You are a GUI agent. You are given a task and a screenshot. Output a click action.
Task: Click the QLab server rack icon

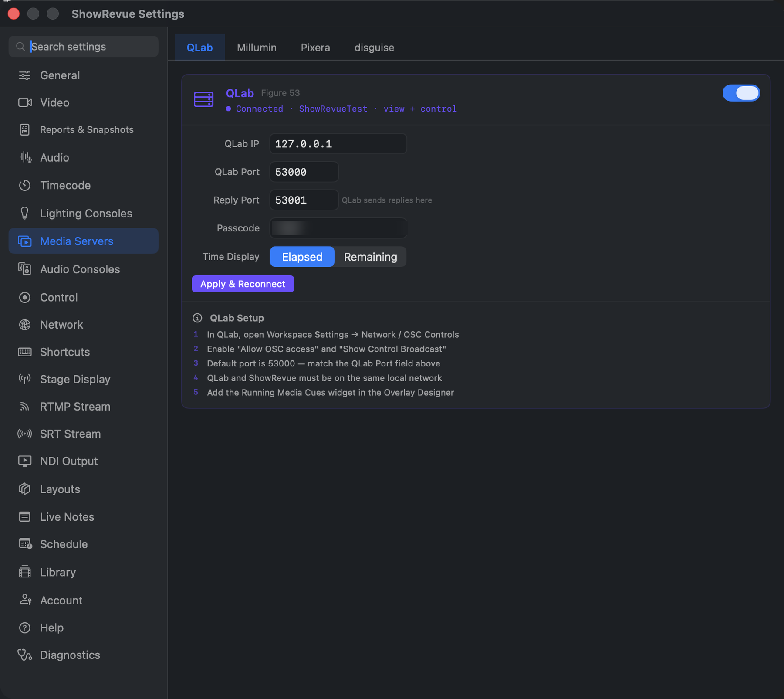pos(203,99)
